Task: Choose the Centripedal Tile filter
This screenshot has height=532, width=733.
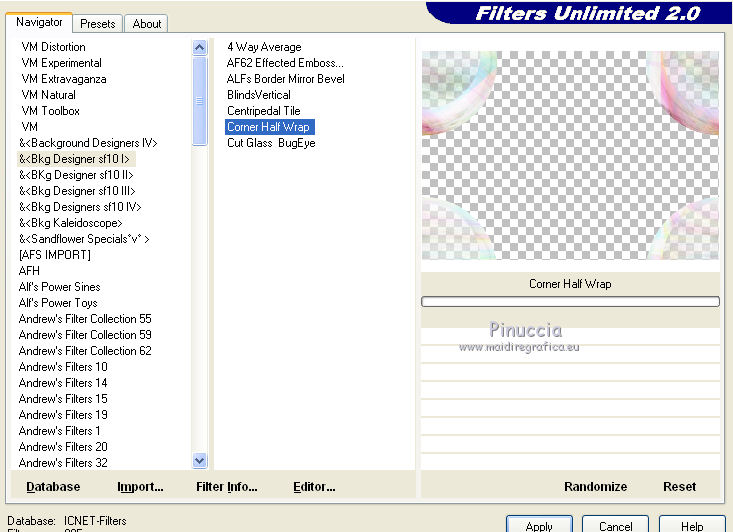Action: [x=264, y=111]
